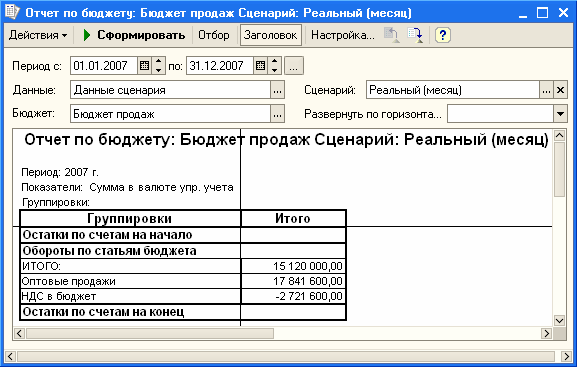Open calendar for end date 31.12.2007
The width and height of the screenshot is (577, 367).
[261, 66]
